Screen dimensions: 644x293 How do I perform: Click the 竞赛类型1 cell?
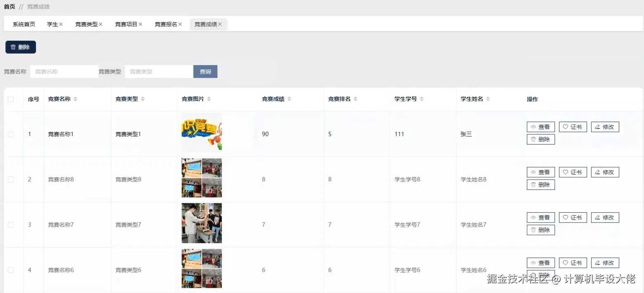click(x=128, y=134)
